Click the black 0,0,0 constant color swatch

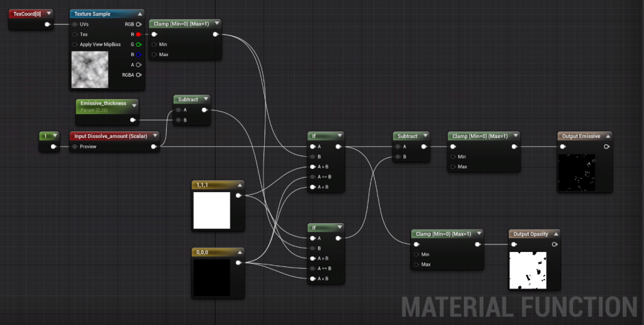[211, 277]
